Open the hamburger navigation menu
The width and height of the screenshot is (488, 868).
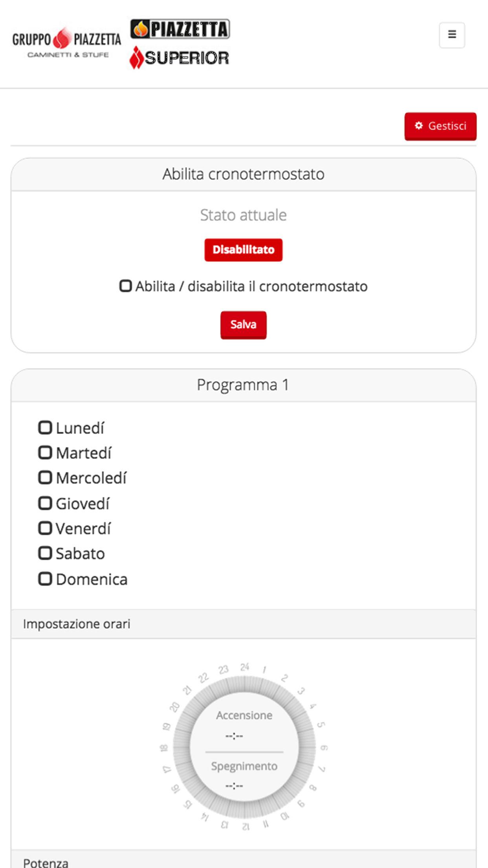point(452,35)
